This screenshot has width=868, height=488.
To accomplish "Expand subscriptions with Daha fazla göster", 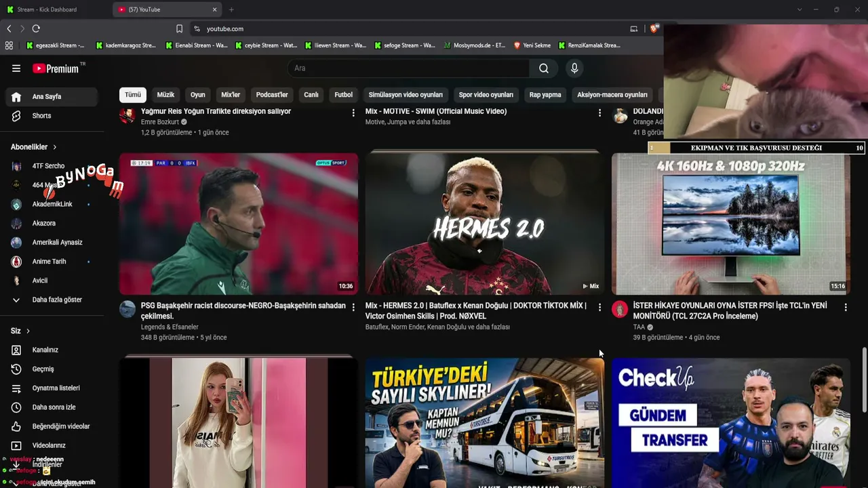I will [x=52, y=300].
